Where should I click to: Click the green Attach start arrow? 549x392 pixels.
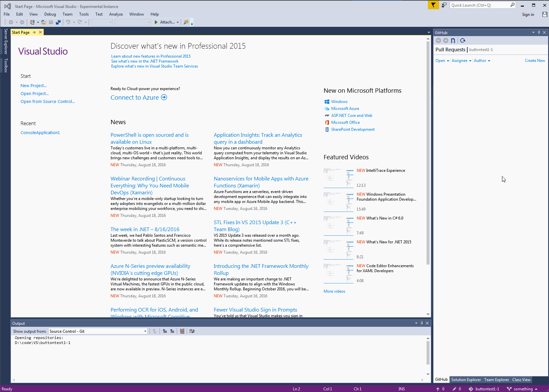click(156, 22)
